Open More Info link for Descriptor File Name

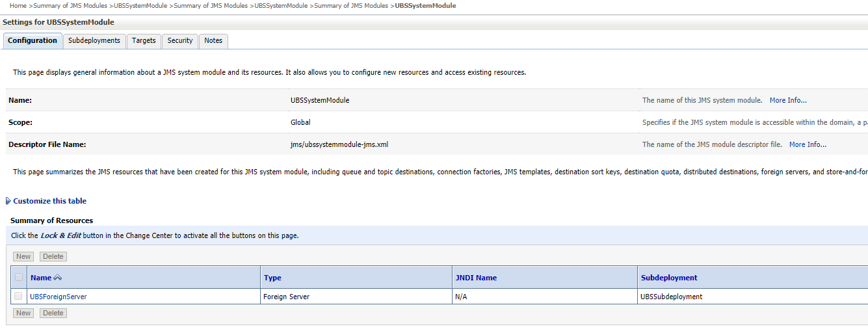(x=808, y=144)
